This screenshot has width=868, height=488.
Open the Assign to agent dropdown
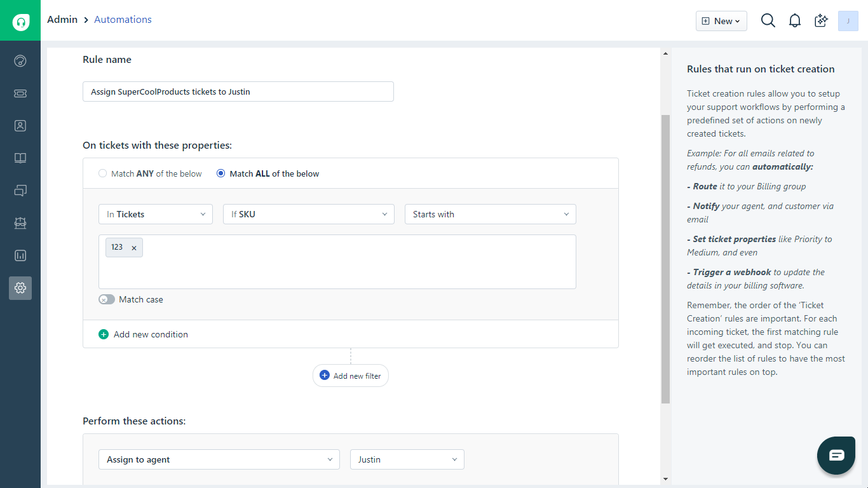pyautogui.click(x=219, y=459)
